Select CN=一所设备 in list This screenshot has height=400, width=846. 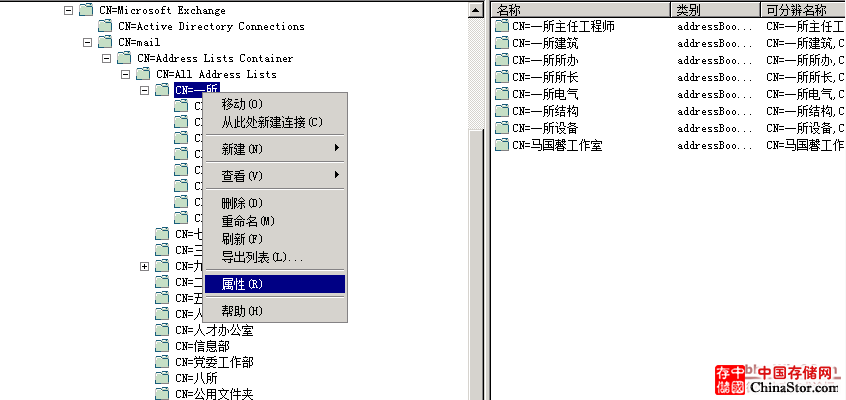point(545,128)
